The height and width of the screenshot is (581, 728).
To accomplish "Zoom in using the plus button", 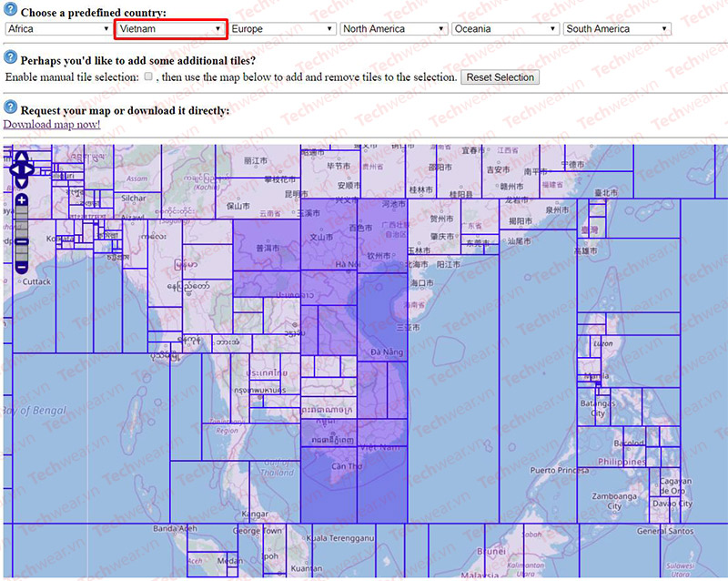I will pyautogui.click(x=22, y=200).
